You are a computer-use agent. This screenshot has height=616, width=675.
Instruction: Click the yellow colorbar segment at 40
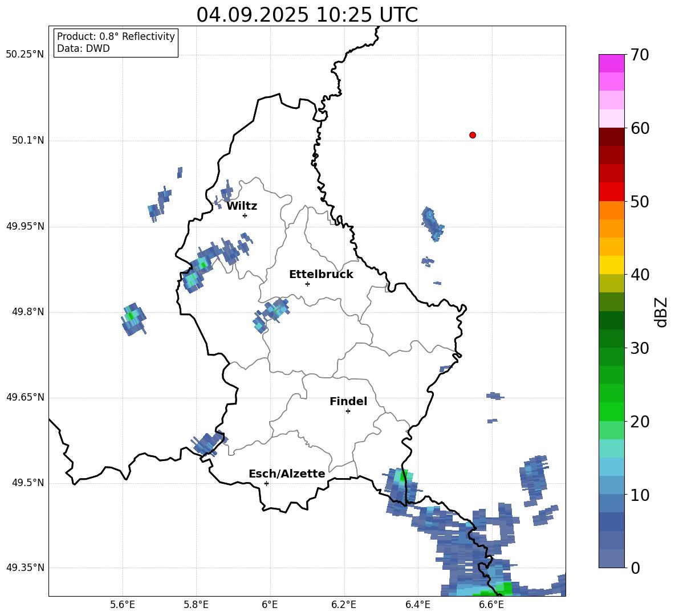(x=611, y=265)
